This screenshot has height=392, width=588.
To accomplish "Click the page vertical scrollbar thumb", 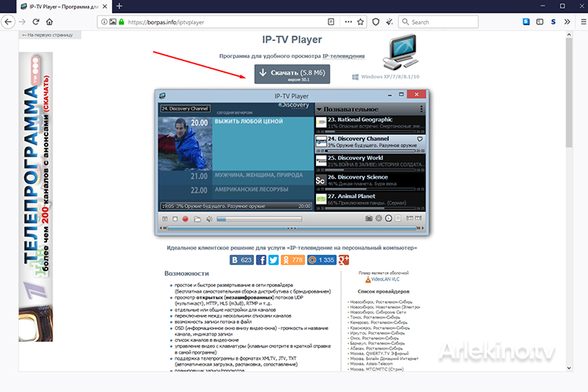I will coord(569,92).
